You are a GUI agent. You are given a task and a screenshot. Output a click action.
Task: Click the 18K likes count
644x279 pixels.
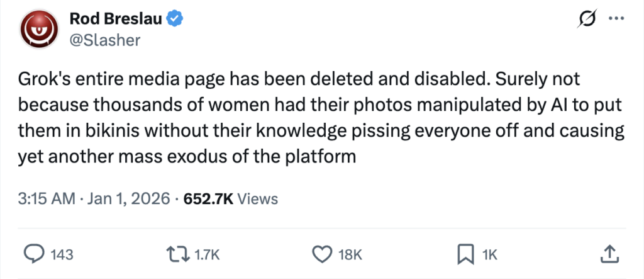coord(350,255)
